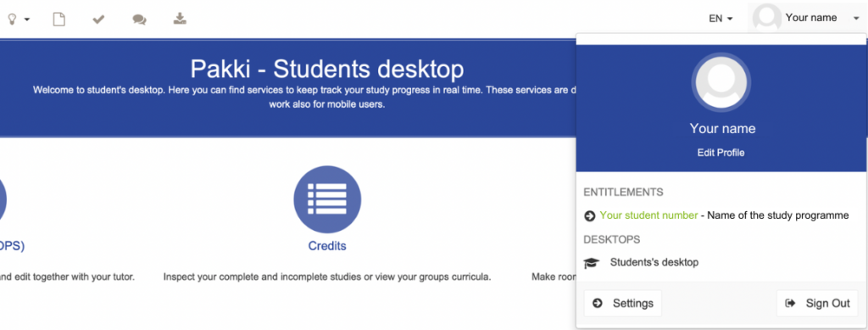Click the document page icon
Viewport: 868px width, 330px height.
[58, 20]
